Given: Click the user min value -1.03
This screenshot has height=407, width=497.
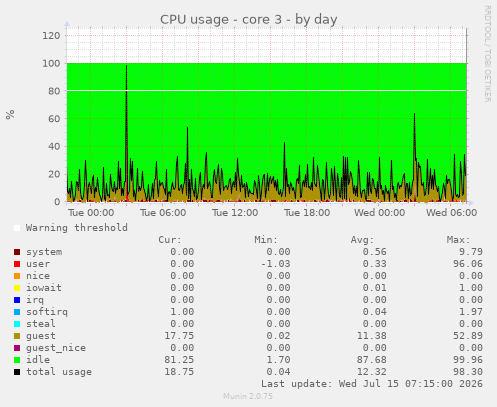Looking at the screenshot, I should (x=276, y=264).
